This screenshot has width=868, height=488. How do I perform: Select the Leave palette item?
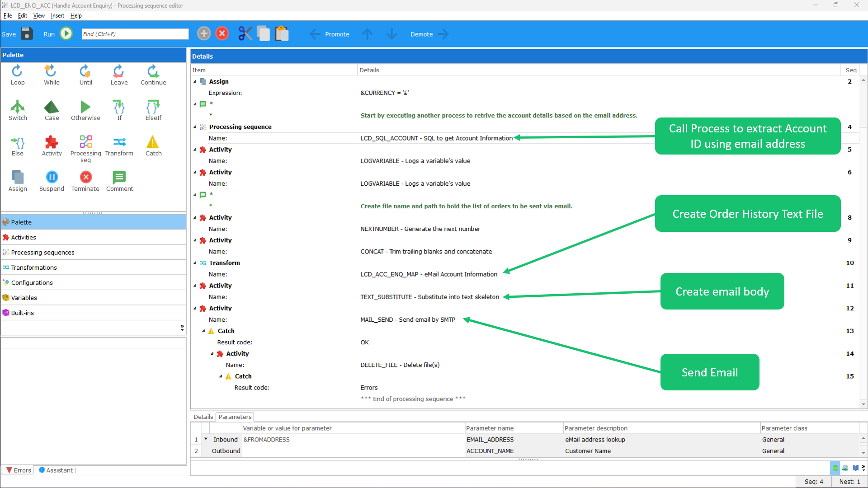(x=119, y=75)
